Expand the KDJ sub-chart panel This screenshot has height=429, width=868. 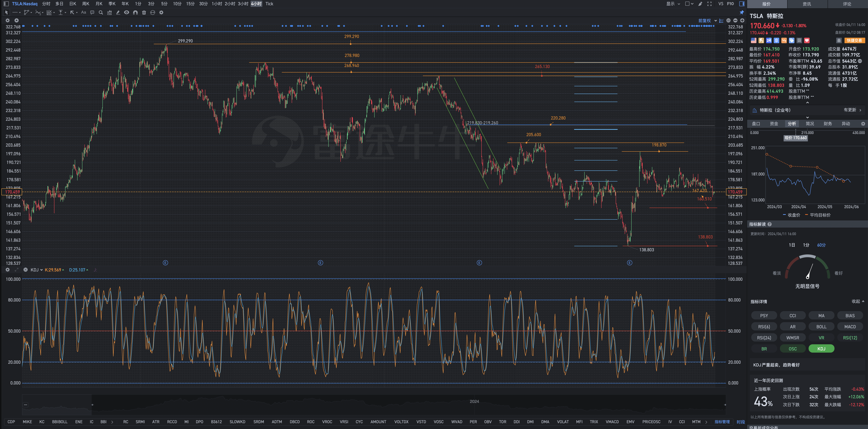click(17, 270)
